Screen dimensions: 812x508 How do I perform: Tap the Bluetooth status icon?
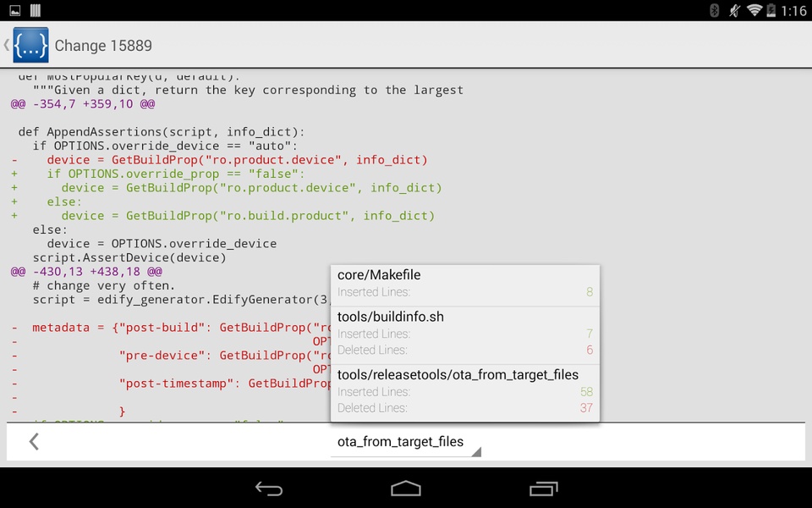click(714, 10)
